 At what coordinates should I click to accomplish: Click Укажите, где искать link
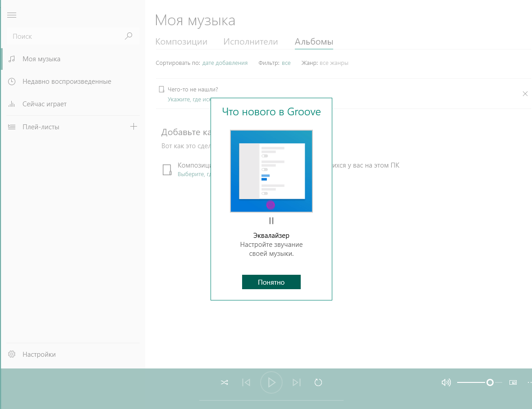click(189, 99)
